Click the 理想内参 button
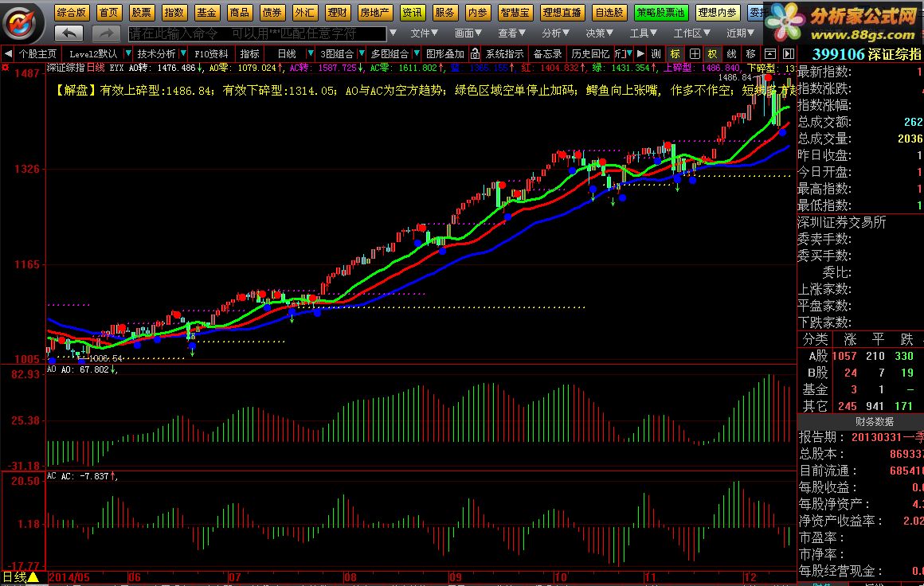Screen dimensions: 924x586 [717, 12]
